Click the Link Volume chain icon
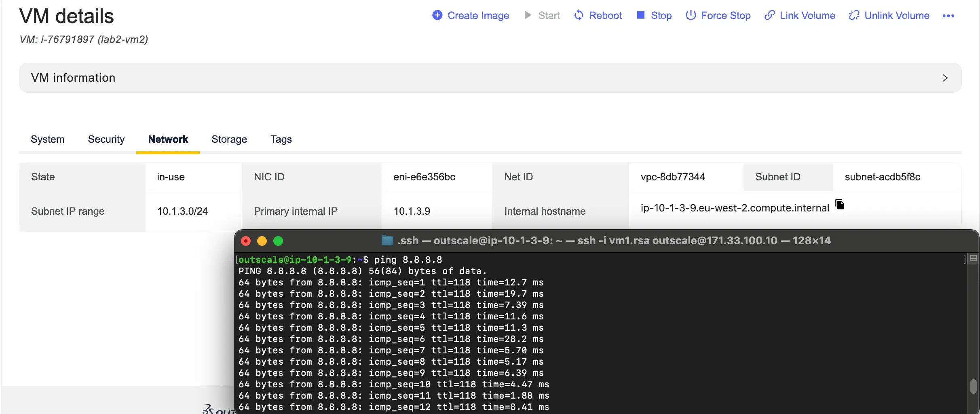Screen dimensions: 980x414 pos(769,15)
